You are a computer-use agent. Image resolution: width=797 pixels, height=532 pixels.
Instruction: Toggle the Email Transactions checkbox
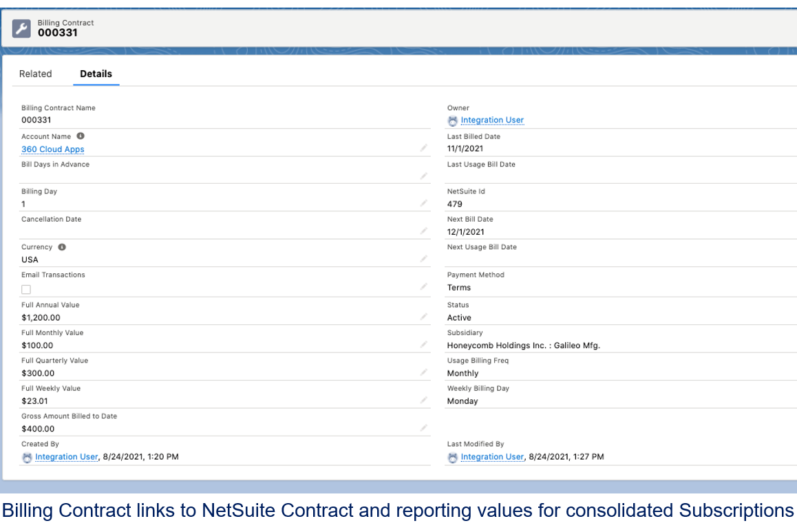click(x=26, y=290)
